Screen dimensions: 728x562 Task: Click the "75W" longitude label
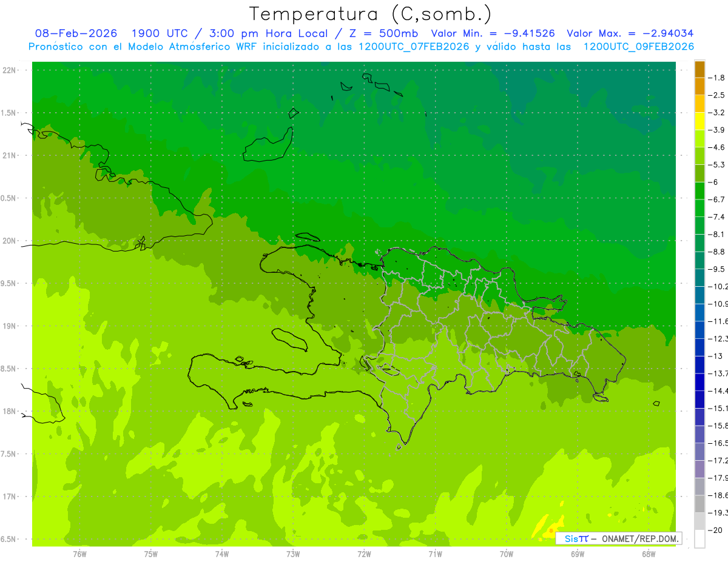click(150, 554)
